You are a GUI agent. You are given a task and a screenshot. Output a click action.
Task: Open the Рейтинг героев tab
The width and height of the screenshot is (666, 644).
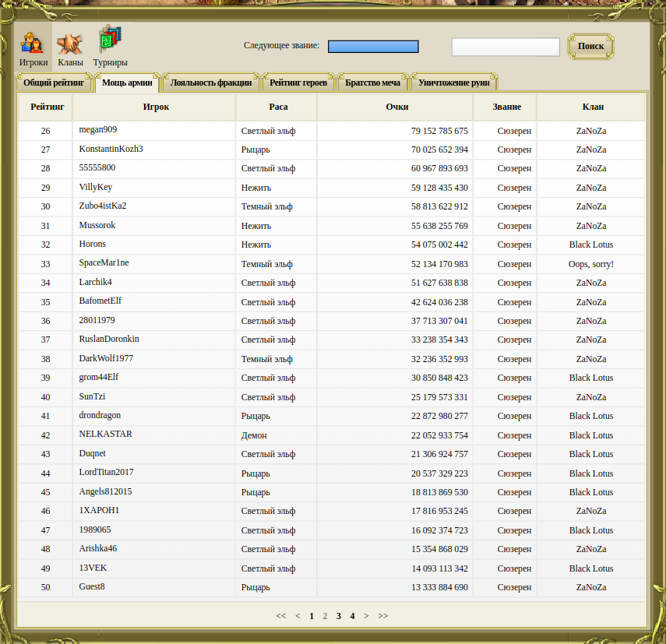[x=298, y=83]
